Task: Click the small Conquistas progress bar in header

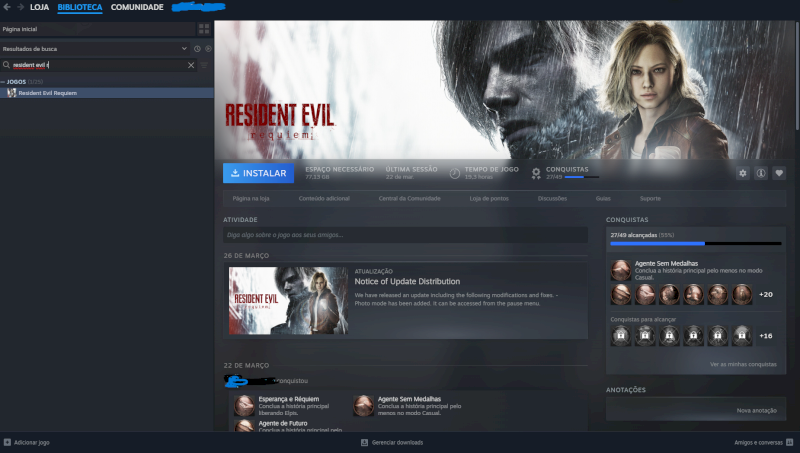Action: coord(582,177)
